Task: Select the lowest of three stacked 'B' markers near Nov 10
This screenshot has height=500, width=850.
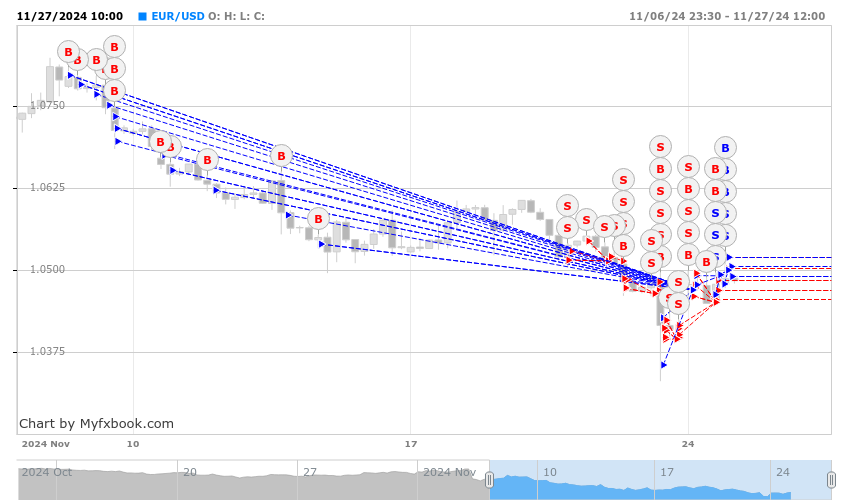Action: (114, 91)
